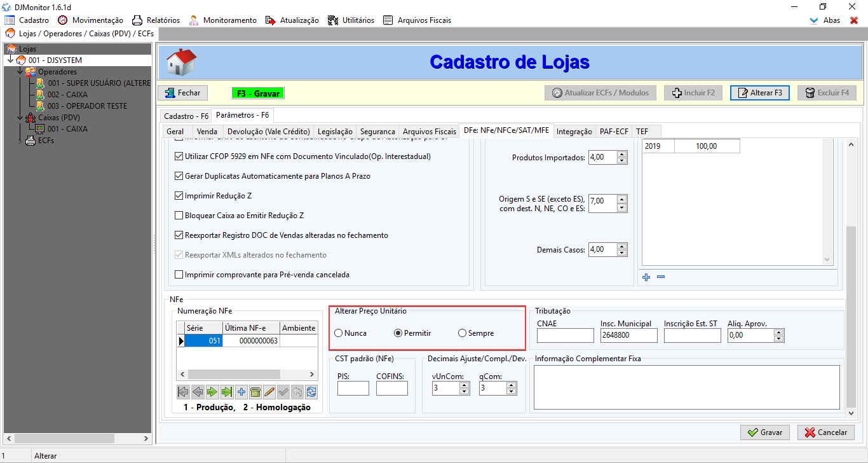Collapse the Operadores tree node

[20, 72]
